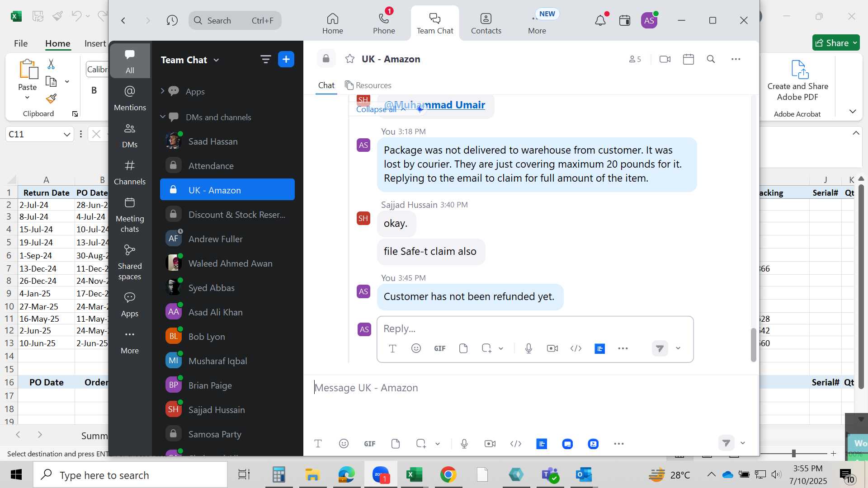Viewport: 868px width, 488px height.
Task: Click the format text icon in main message bar
Action: [x=318, y=443]
